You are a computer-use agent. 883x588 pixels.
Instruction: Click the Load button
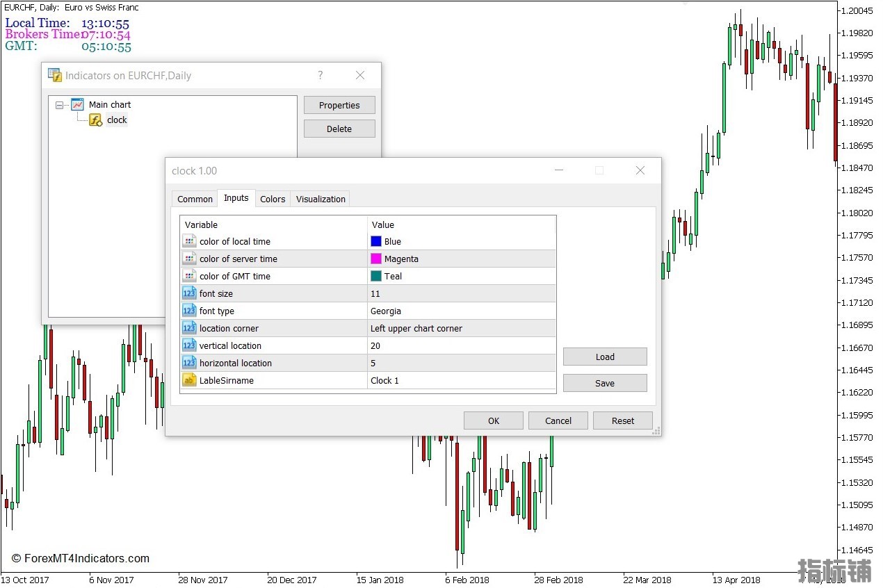[605, 357]
